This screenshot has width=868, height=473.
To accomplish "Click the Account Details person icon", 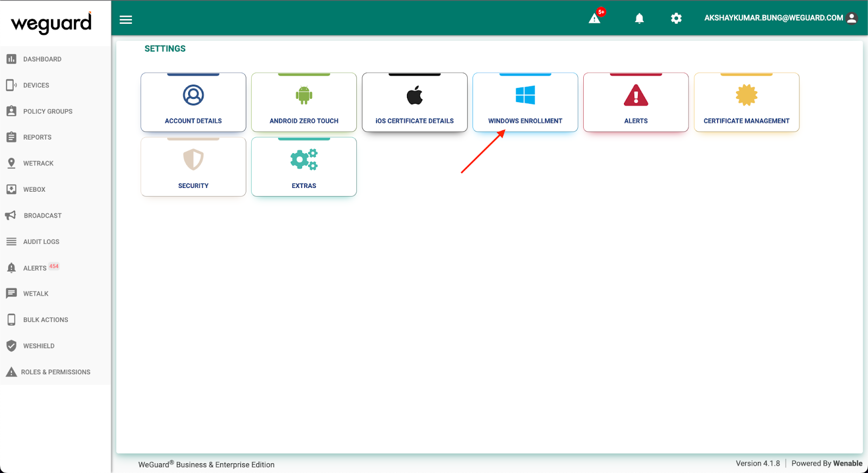I will coord(193,95).
